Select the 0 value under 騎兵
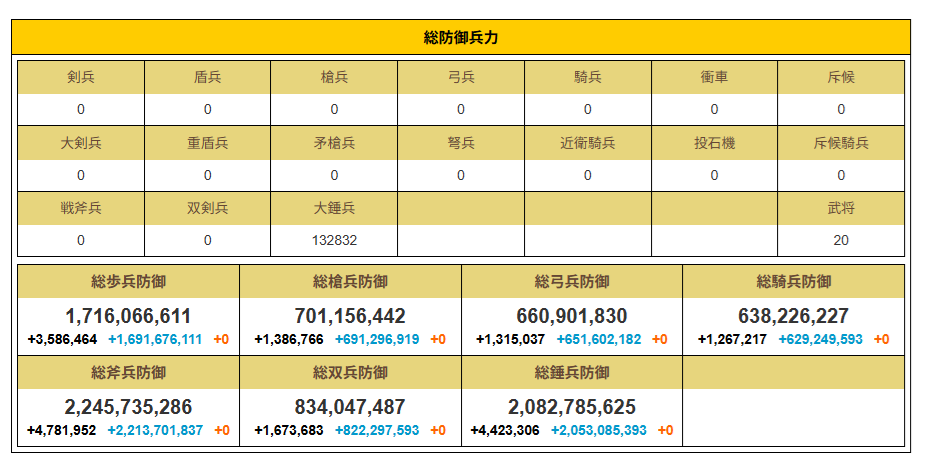925x464 pixels. pyautogui.click(x=588, y=110)
